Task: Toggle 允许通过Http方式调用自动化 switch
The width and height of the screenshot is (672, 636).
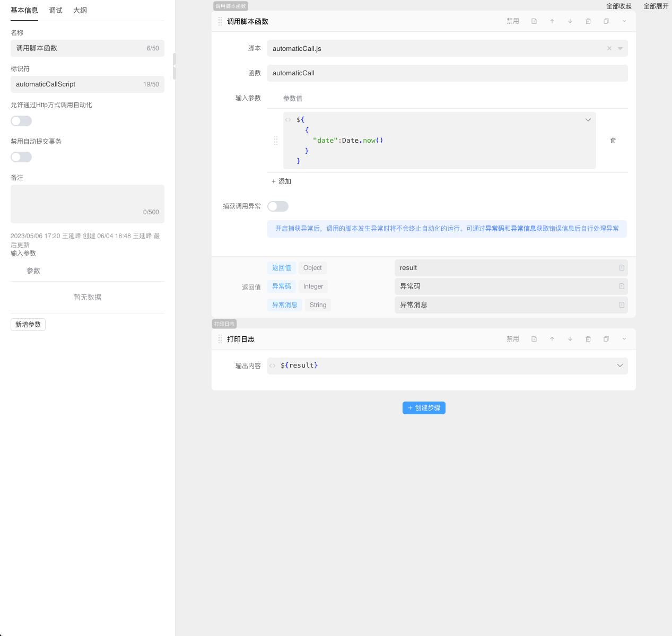Action: [x=21, y=121]
